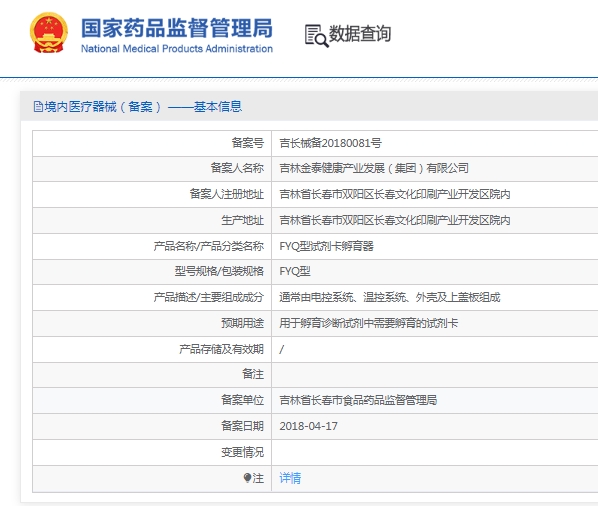
Task: Click the 备案人名称 label
Action: coord(237,168)
